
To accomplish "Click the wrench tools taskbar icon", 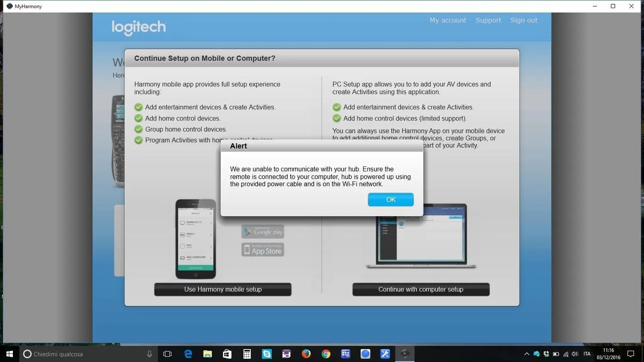I will click(385, 354).
